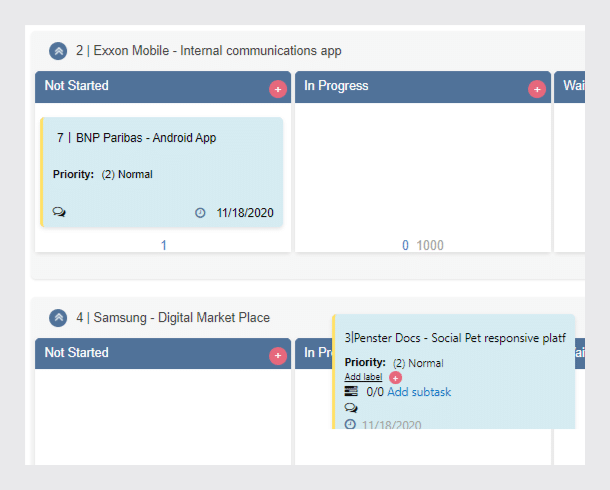Click the 1000 limit under In Progress

coord(430,245)
